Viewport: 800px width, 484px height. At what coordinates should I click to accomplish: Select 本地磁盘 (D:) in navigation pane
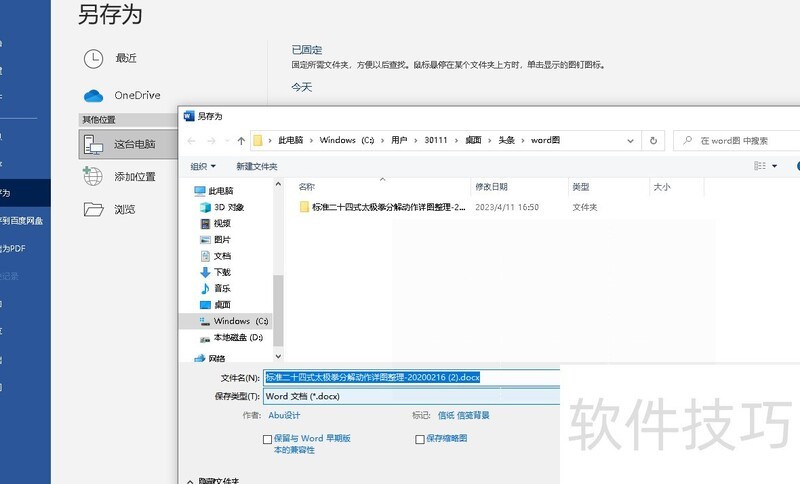coord(237,338)
